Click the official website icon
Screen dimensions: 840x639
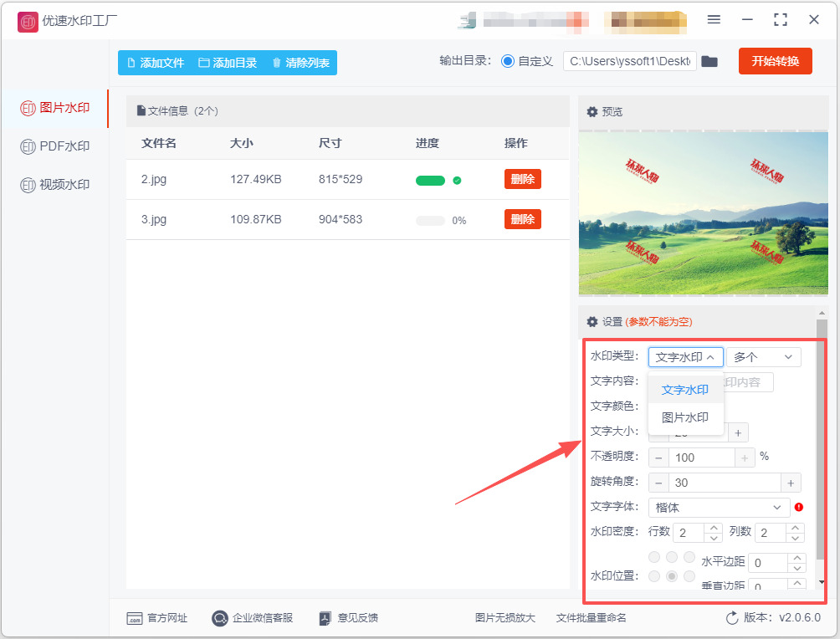click(135, 618)
